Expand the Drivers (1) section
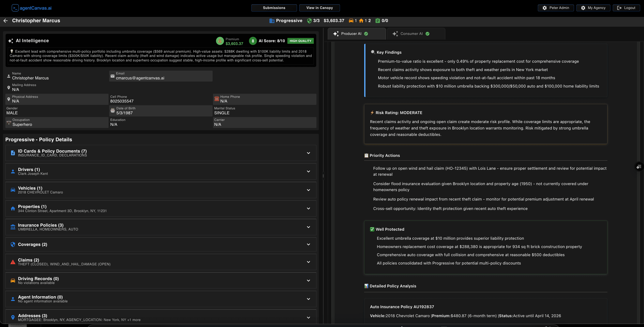Screen dimensions: 644x327 [161, 171]
